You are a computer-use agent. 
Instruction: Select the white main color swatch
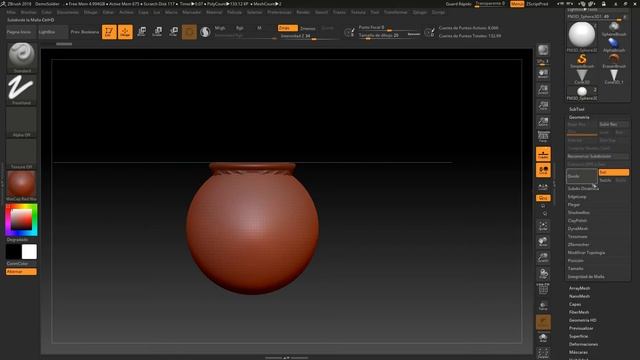(x=29, y=252)
